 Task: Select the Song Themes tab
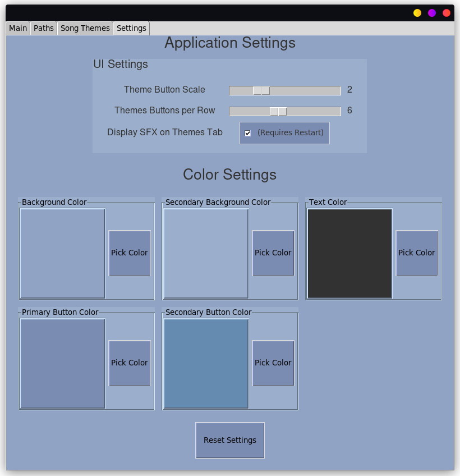pyautogui.click(x=85, y=28)
